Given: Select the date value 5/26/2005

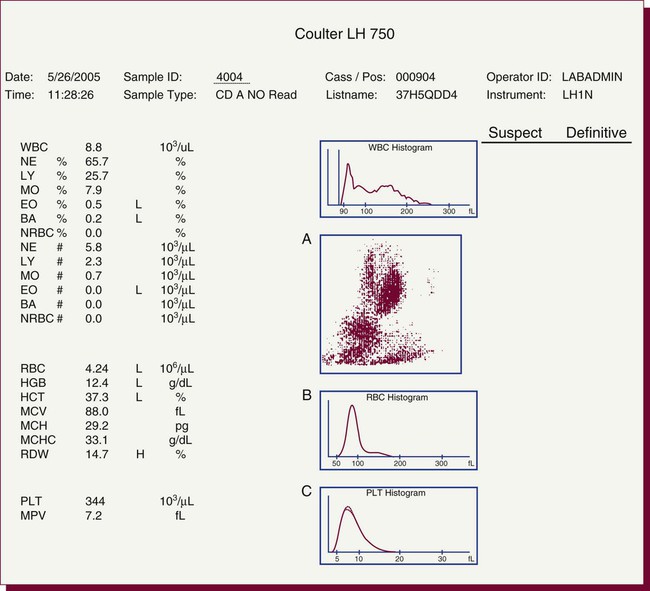Looking at the screenshot, I should [x=75, y=77].
